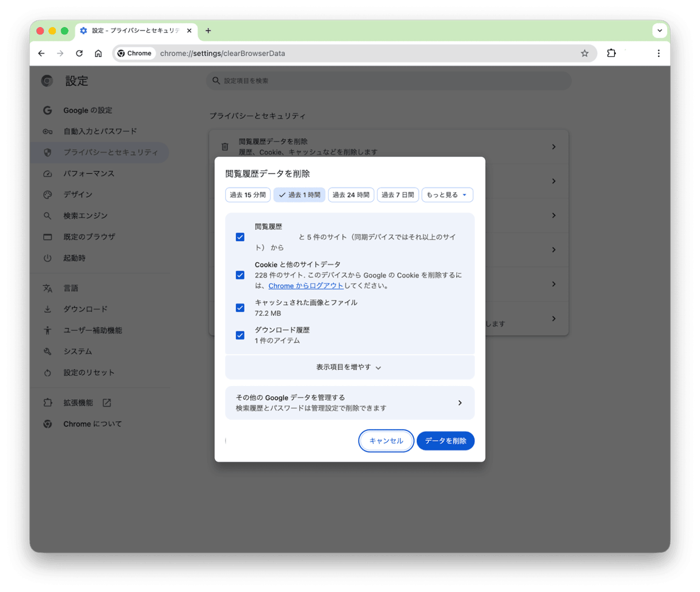Viewport: 700px width, 592px height.
Task: Switch time range to 過去 7 日間
Action: click(398, 194)
